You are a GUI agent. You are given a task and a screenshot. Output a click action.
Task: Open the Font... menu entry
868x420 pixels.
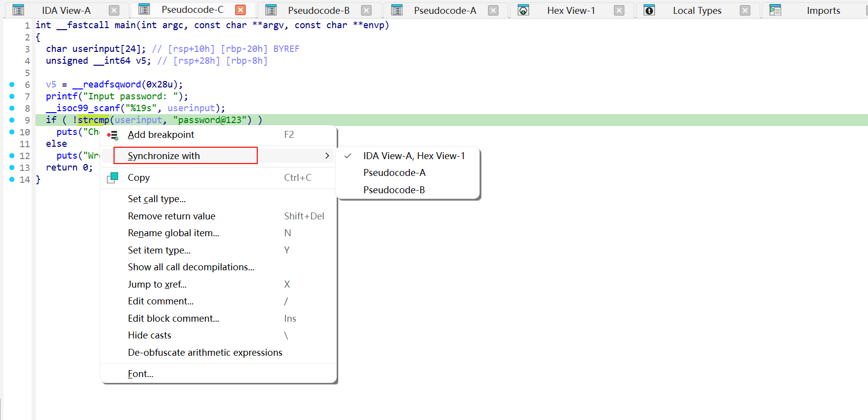[219, 374]
